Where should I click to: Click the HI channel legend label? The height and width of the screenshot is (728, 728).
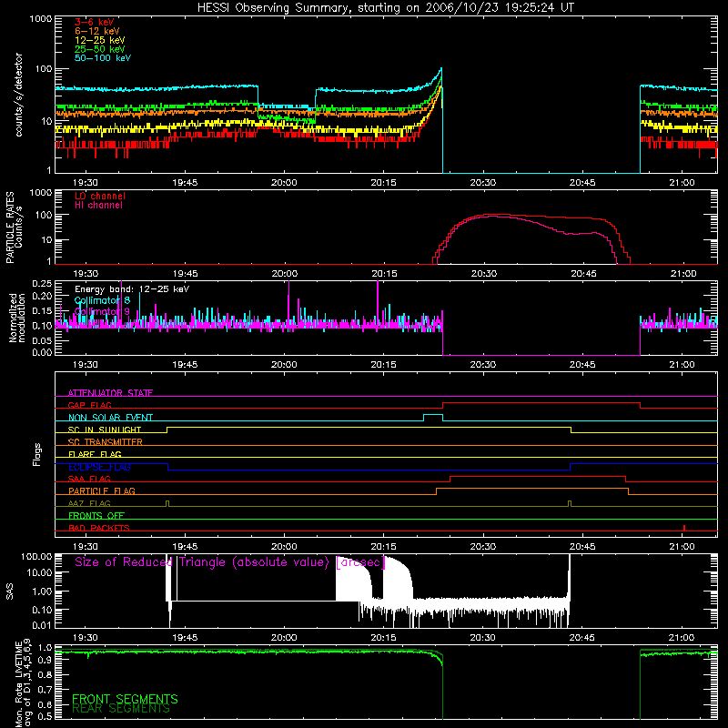point(98,205)
